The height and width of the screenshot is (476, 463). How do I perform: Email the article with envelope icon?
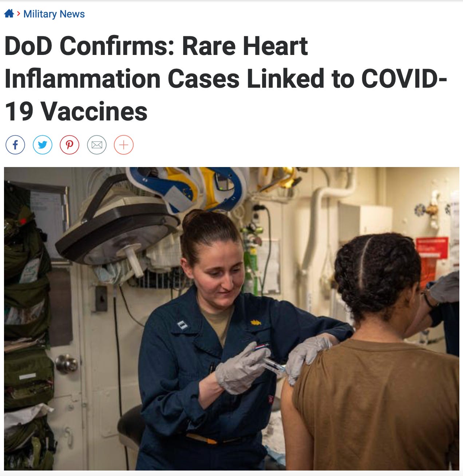(x=97, y=145)
